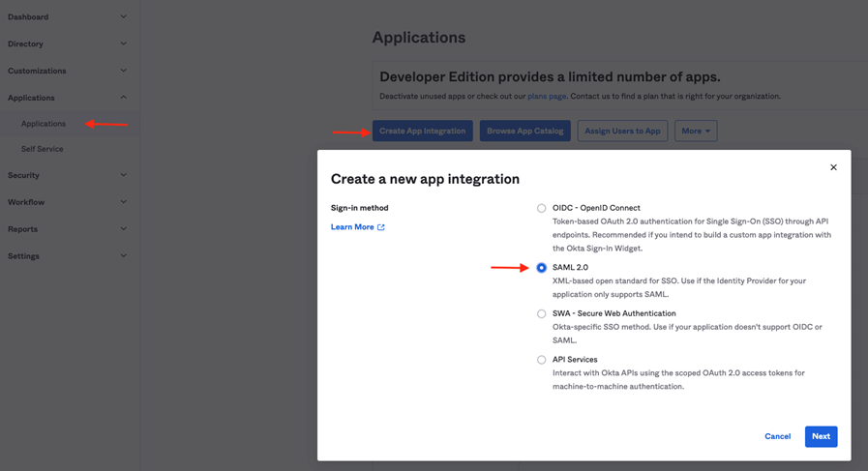
Task: Expand the Reports sidebar chevron
Action: 124,228
